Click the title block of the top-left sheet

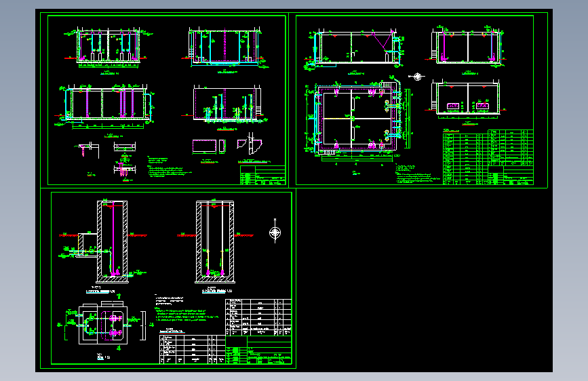click(x=263, y=175)
